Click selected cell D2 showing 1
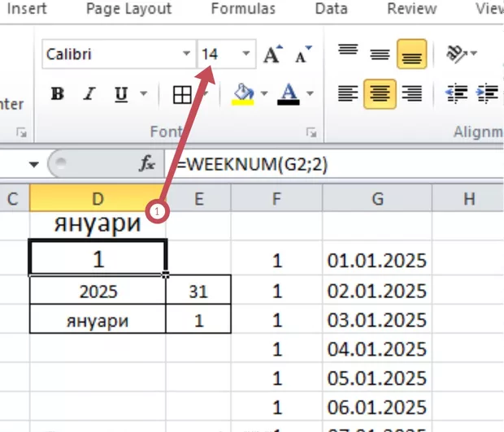 pyautogui.click(x=98, y=258)
